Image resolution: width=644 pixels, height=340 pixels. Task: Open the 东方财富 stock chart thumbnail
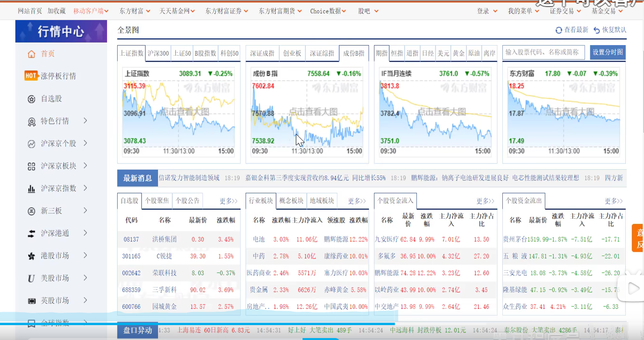564,112
